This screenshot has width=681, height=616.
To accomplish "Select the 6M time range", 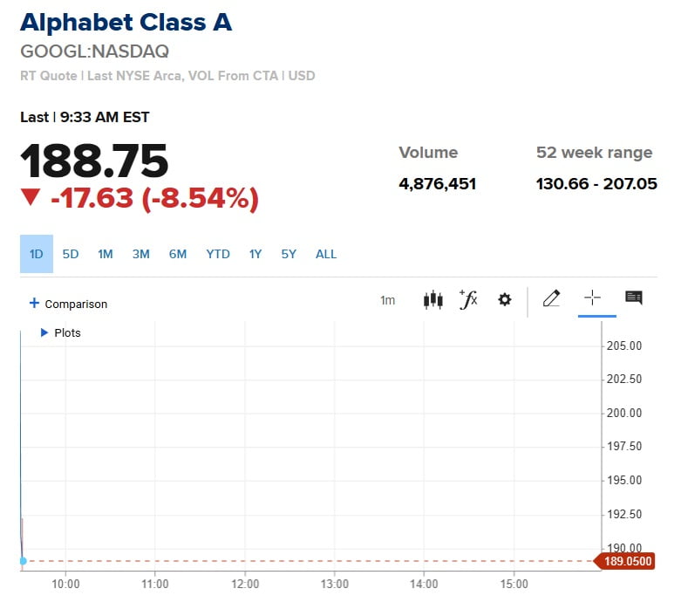I will [178, 254].
